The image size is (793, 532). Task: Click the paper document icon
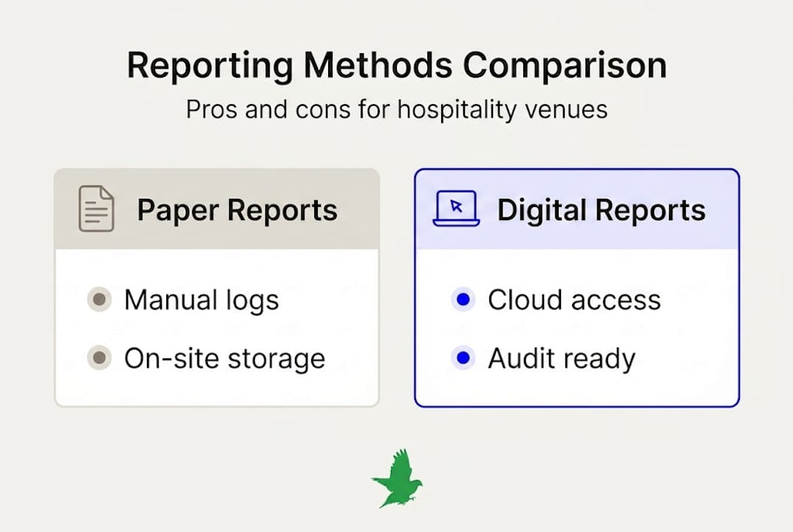pos(96,208)
